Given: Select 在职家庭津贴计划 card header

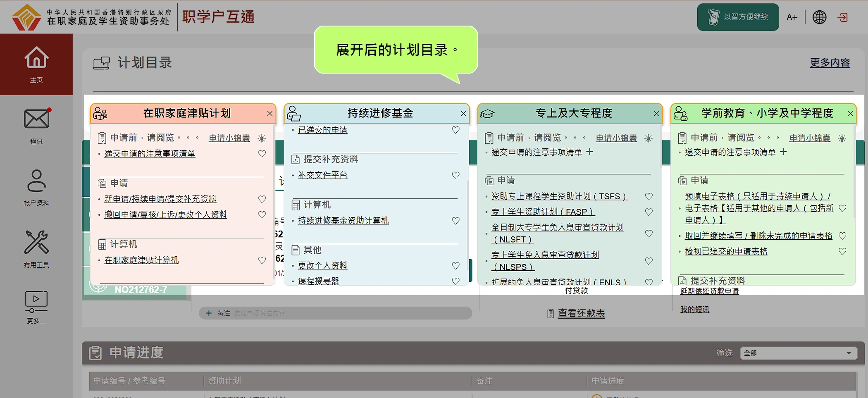Looking at the screenshot, I should click(183, 114).
